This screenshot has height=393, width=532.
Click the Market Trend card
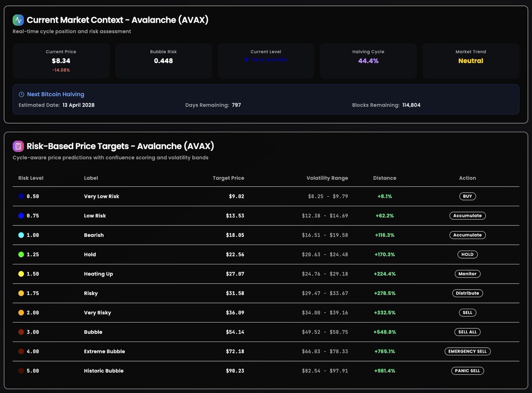coord(471,61)
